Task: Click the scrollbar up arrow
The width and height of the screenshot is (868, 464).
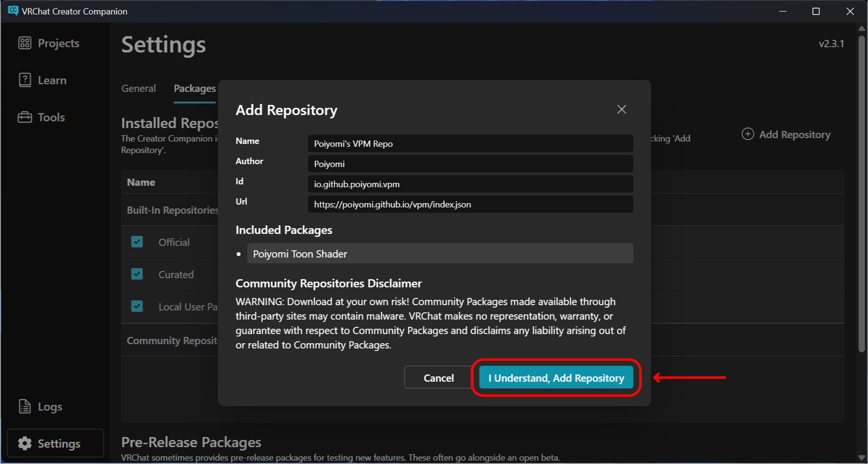Action: (862, 28)
